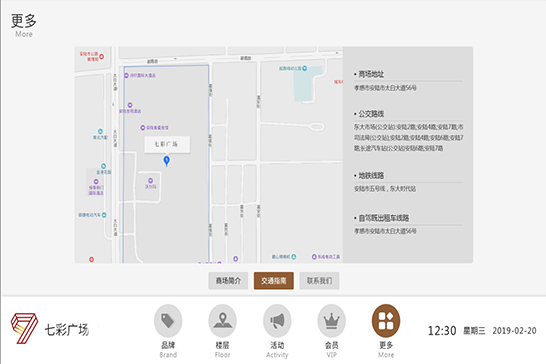
Task: Click the 七彩广场 label popup on map
Action: [x=167, y=144]
